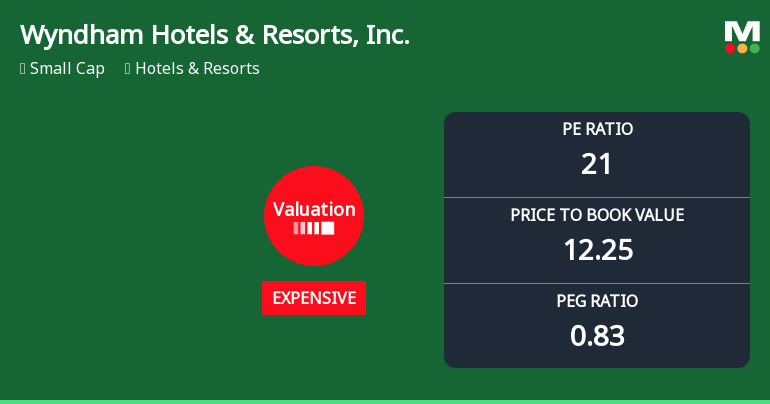770x404 pixels.
Task: Click the red EXPENSIVE badge
Action: tap(314, 298)
